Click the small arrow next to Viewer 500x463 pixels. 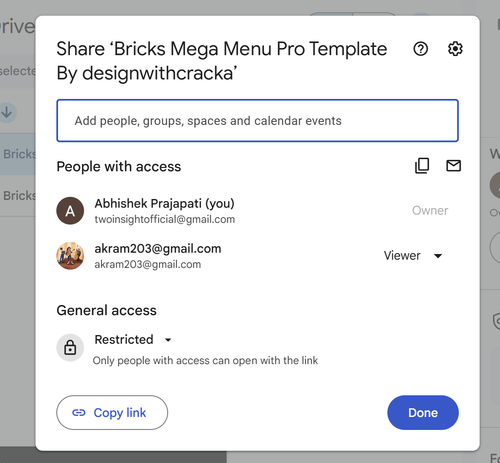(438, 256)
